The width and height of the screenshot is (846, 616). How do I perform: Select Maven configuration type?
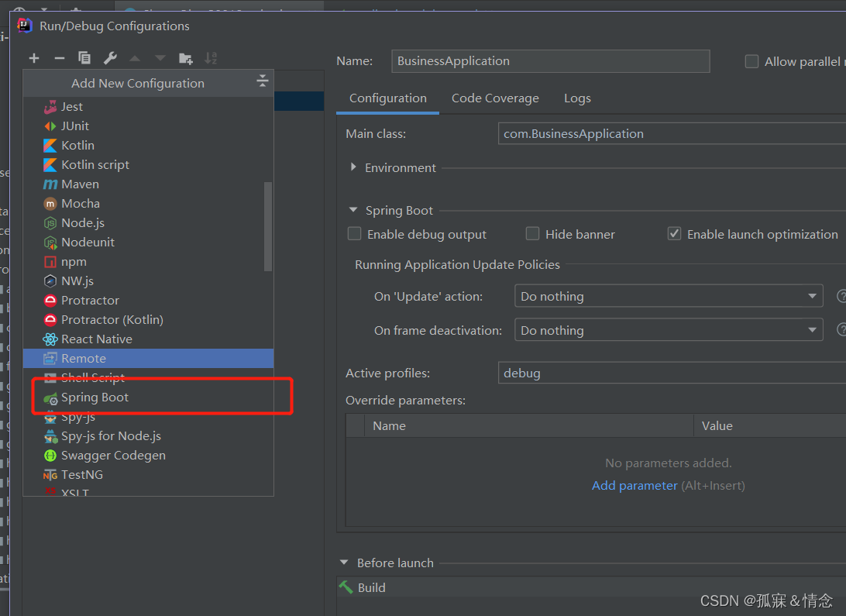point(149,184)
